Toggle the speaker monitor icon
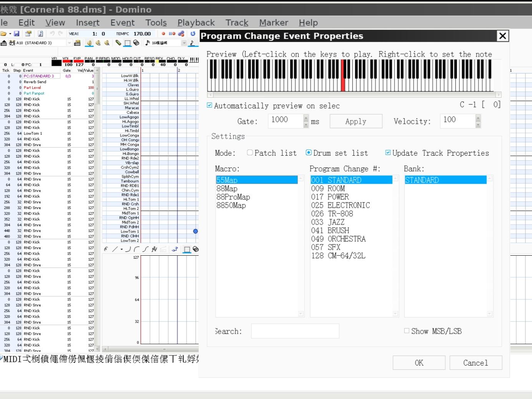Screen dimensions: 532x399 [89, 43]
